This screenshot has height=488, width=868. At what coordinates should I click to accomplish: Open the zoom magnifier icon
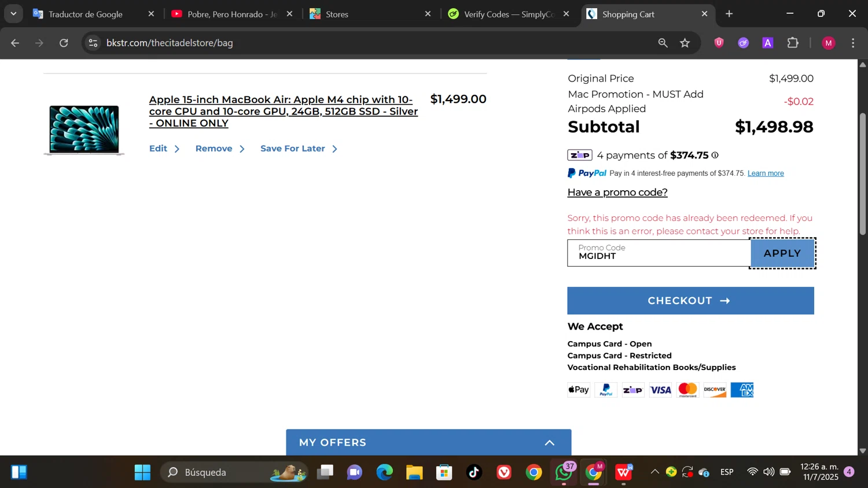click(663, 43)
